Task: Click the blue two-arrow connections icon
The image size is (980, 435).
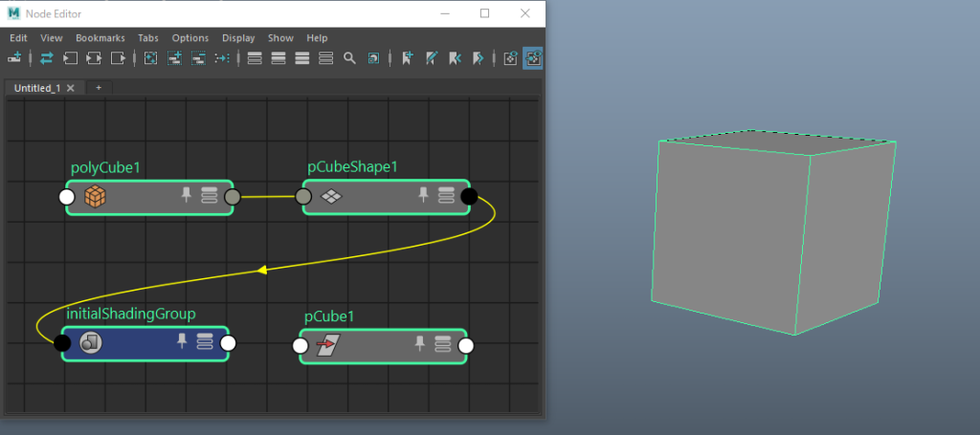Action: (46, 58)
